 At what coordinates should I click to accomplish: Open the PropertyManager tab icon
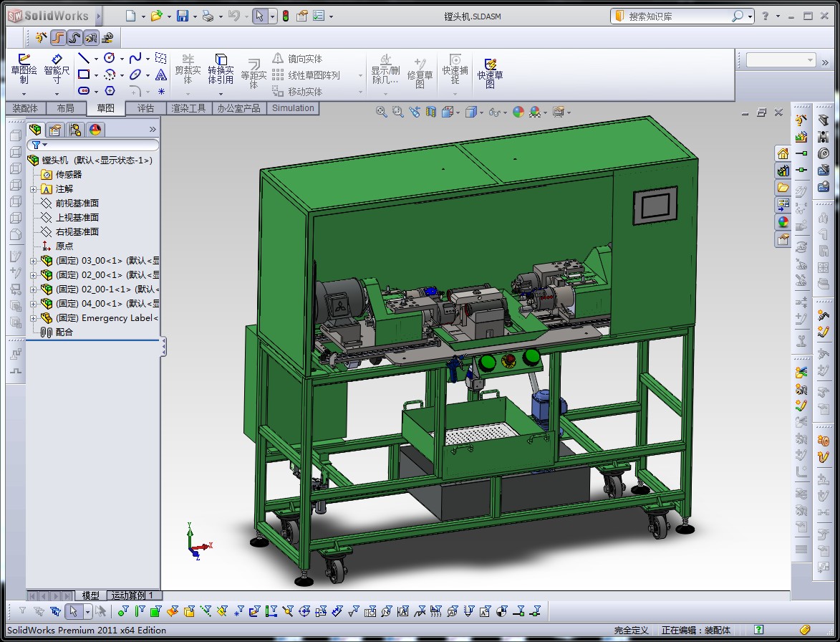click(55, 130)
